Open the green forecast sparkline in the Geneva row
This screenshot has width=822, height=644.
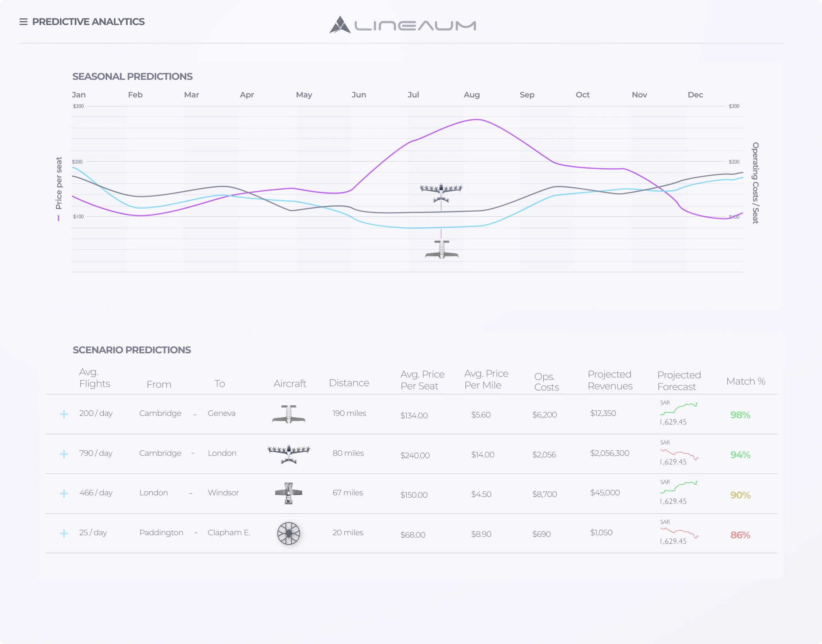(x=679, y=409)
